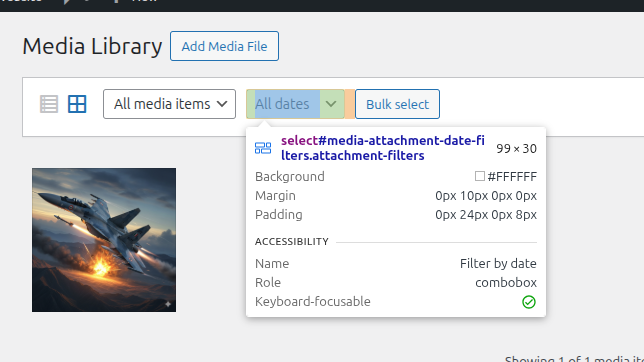Click the combobox role value
The image size is (644, 362).
(506, 282)
